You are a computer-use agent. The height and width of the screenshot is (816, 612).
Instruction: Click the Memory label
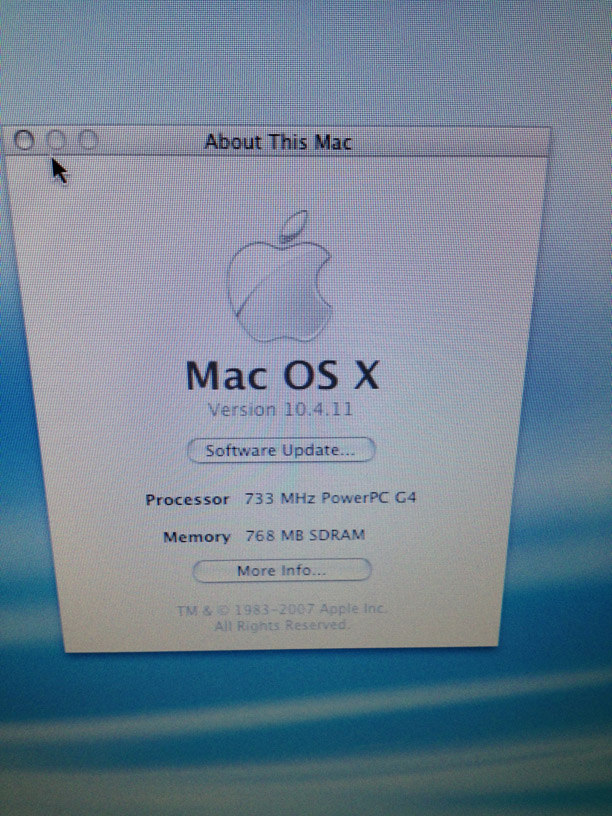click(x=197, y=537)
